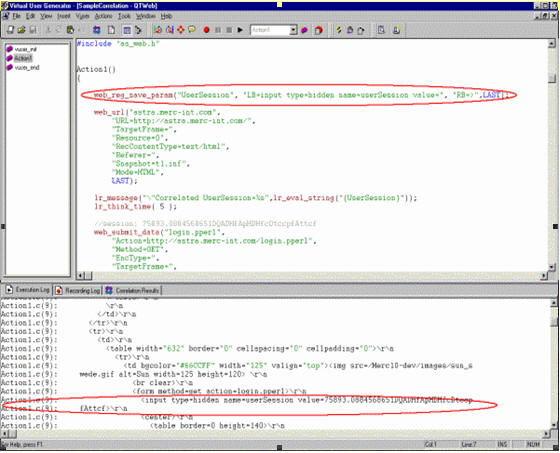The image size is (560, 453).
Task: Click the web_submit_data login.pperl line
Action: tap(160, 232)
